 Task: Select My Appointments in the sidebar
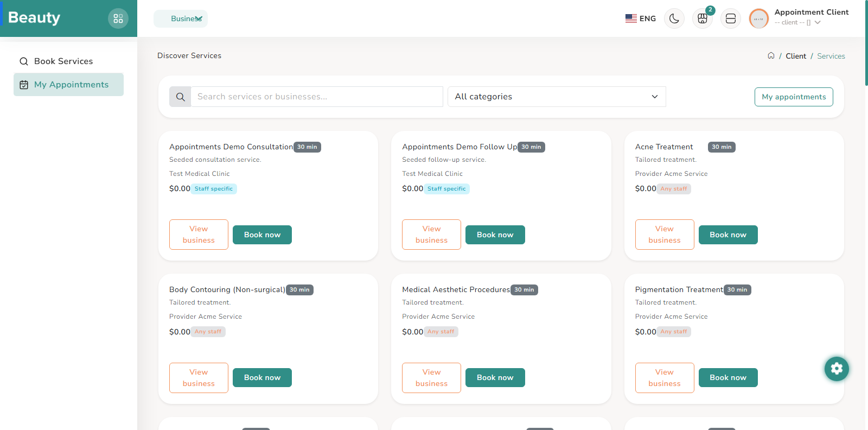68,85
